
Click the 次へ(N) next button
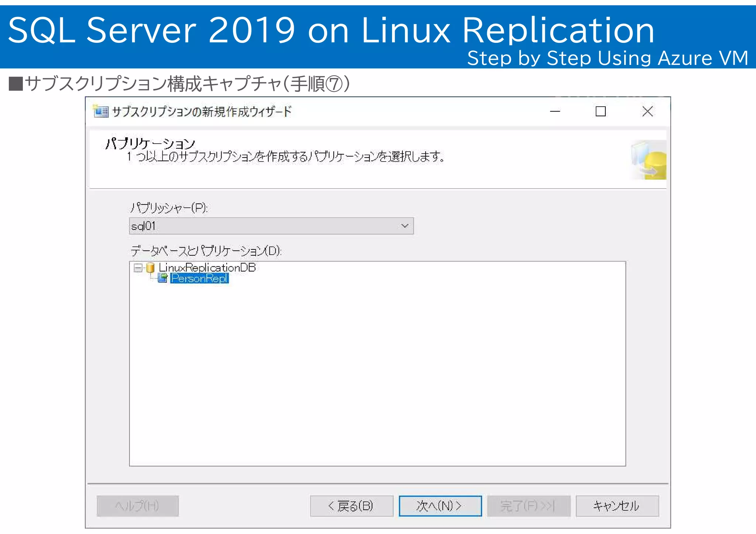440,506
